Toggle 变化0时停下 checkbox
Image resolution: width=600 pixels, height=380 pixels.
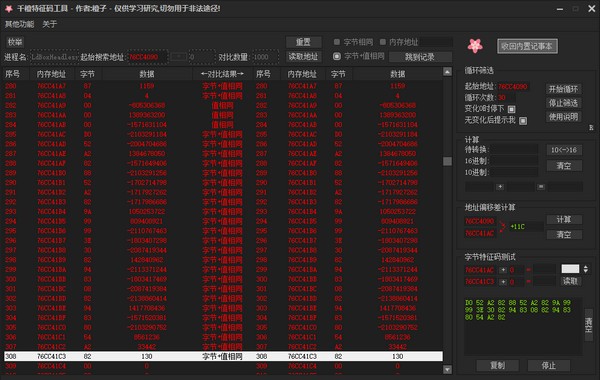click(512, 109)
